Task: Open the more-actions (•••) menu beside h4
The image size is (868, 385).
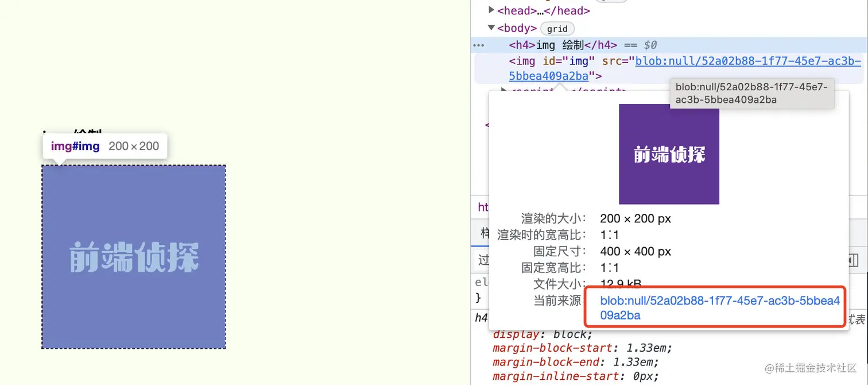Action: 480,45
